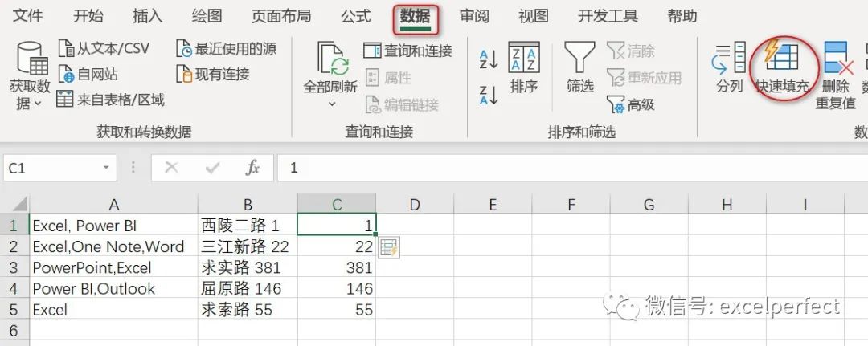Click cell containing 三江新路 22
Screen dimensions: 868x346
(248, 246)
